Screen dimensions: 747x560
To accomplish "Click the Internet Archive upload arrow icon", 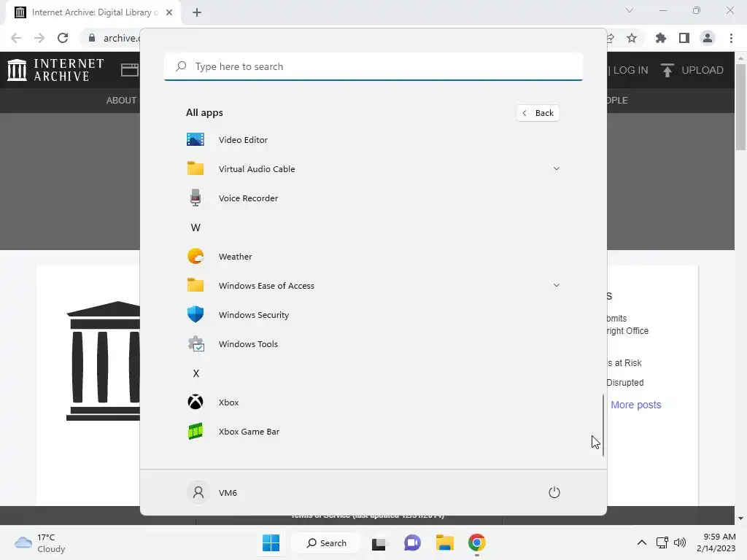I will pos(667,70).
